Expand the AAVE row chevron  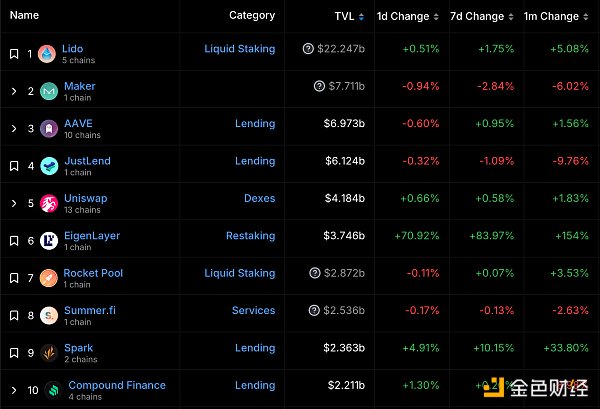pos(14,129)
